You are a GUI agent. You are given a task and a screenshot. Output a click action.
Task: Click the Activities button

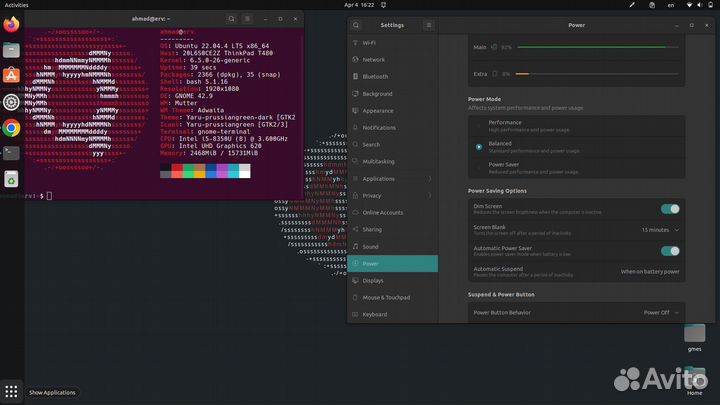coord(17,5)
